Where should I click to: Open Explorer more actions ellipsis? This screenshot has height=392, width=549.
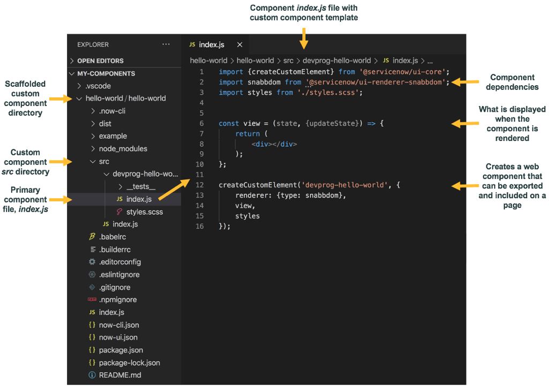coord(166,44)
